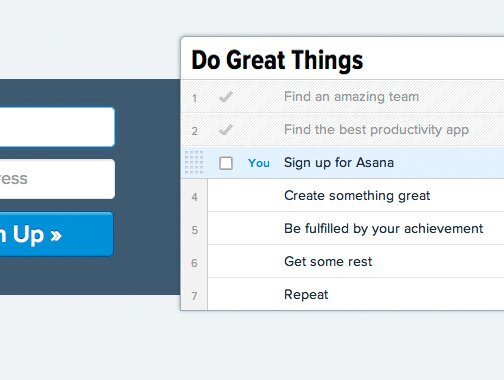Screen dimensions: 504x380
Task: Click row number 7 in the task list
Action: [x=195, y=296]
